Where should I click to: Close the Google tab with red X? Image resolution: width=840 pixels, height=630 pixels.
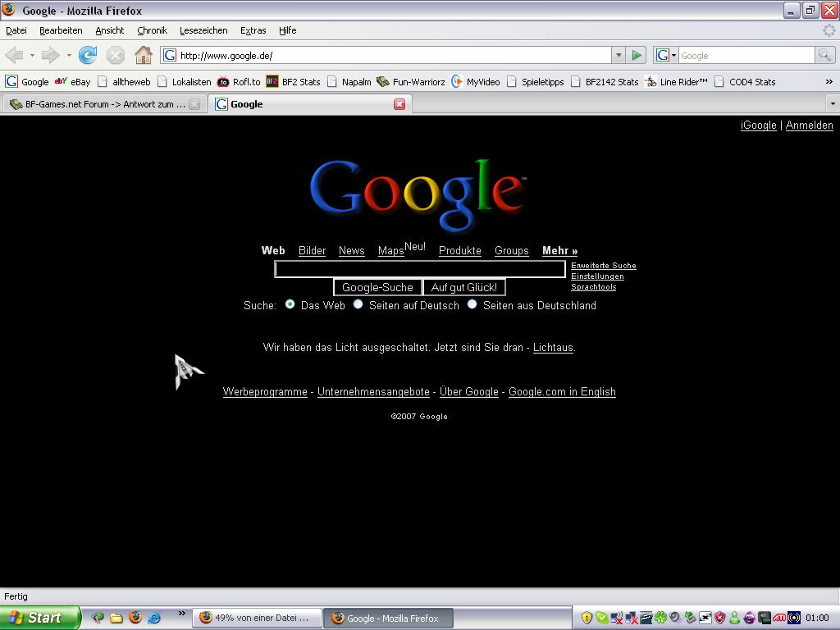(399, 104)
